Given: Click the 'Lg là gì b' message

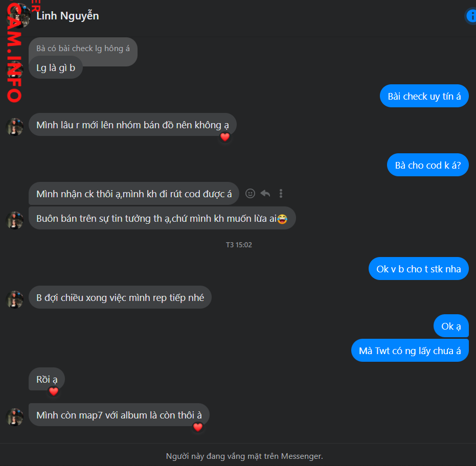Looking at the screenshot, I should click(56, 67).
